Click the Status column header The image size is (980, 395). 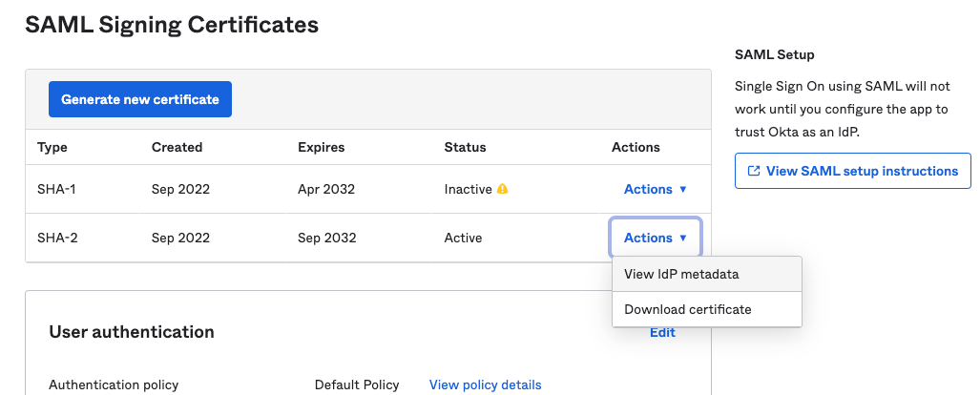[x=465, y=147]
